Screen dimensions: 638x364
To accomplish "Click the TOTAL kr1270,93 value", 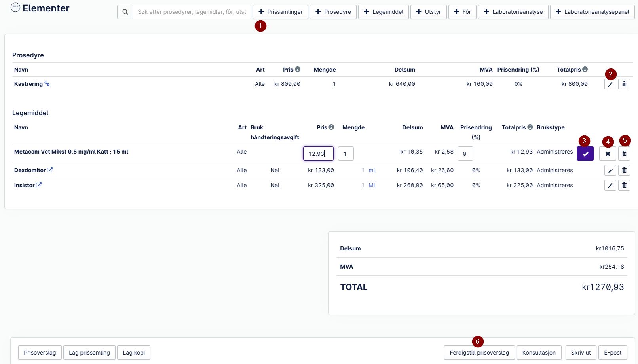I will (603, 287).
